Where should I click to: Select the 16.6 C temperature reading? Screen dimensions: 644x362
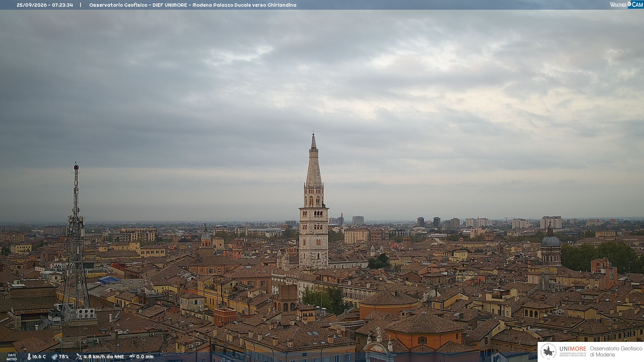pos(39,357)
